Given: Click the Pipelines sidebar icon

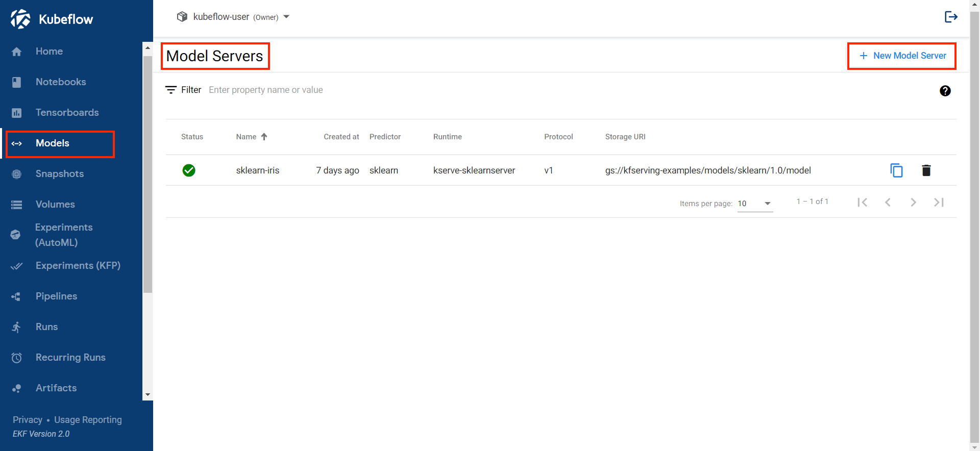Looking at the screenshot, I should (16, 296).
